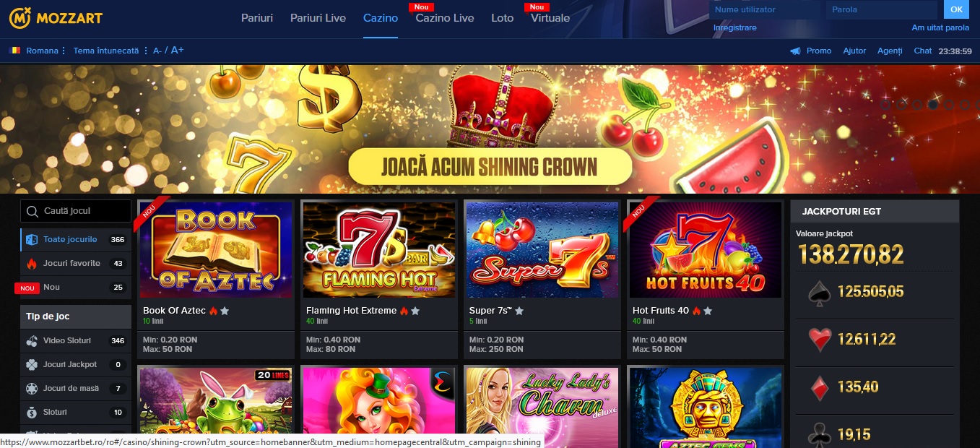Click the Mozzart logo icon
The image size is (980, 448).
click(x=19, y=18)
